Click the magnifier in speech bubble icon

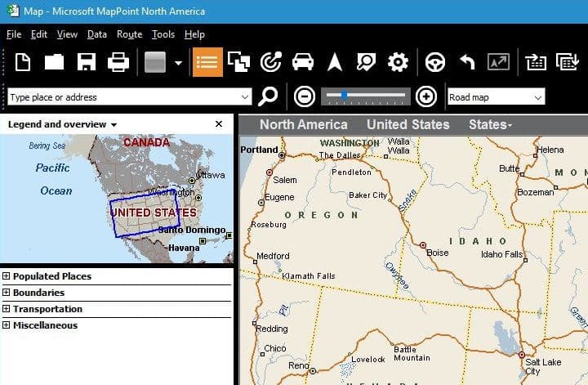click(366, 62)
